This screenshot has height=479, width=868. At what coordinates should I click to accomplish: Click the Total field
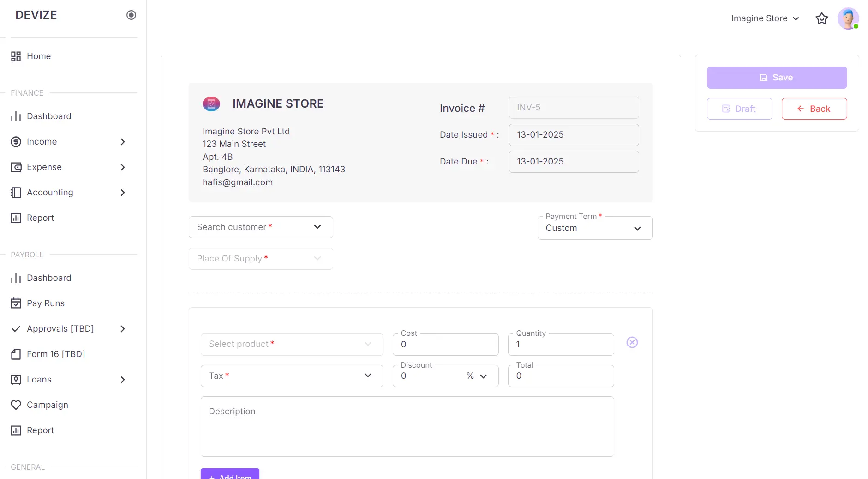[561, 376]
